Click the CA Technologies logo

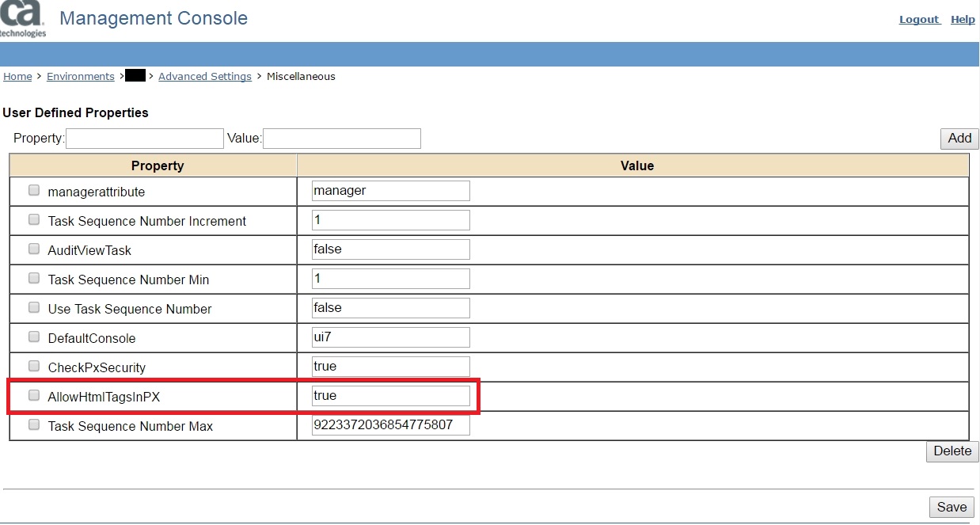[x=23, y=19]
